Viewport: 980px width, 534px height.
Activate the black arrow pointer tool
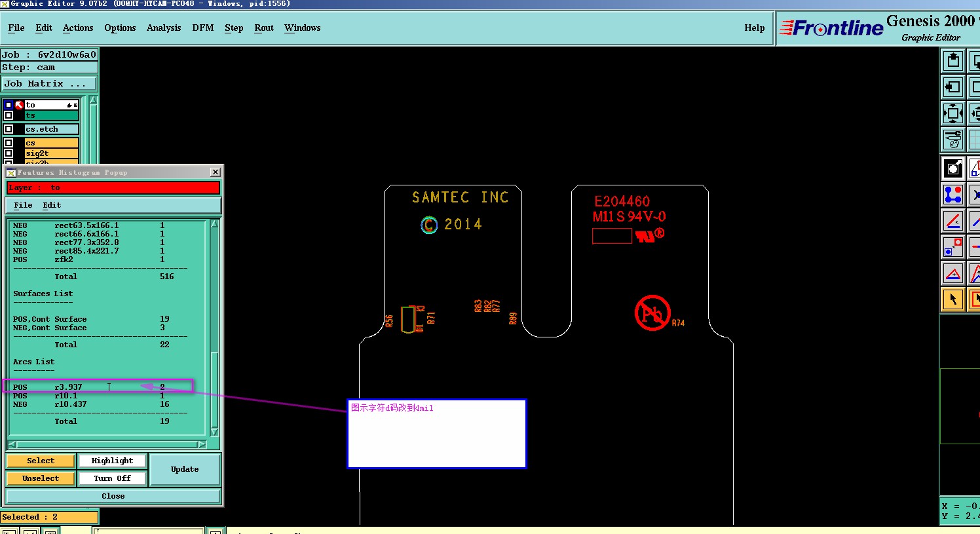coord(953,299)
